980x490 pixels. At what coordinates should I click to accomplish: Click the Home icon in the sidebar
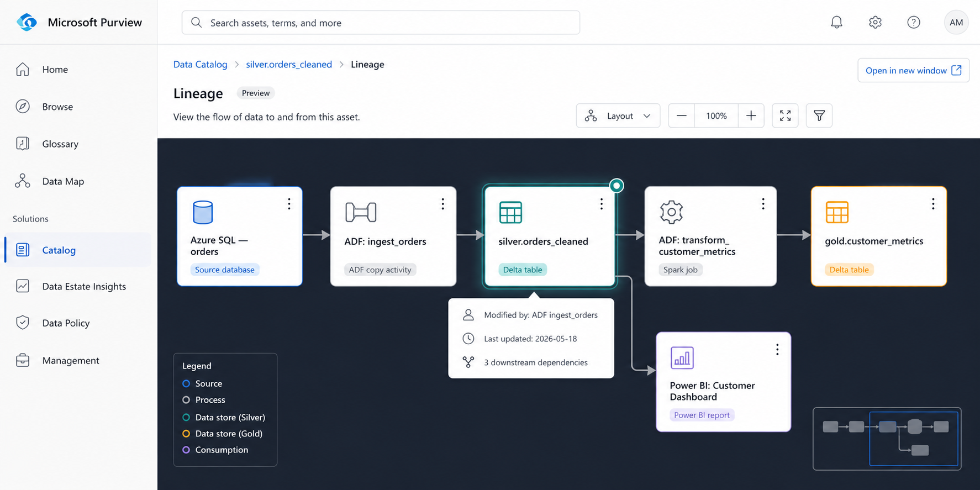pos(23,69)
